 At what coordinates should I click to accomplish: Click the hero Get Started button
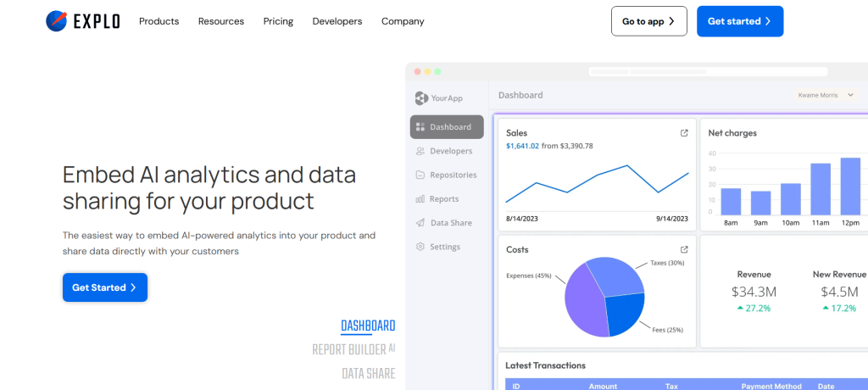(x=105, y=287)
